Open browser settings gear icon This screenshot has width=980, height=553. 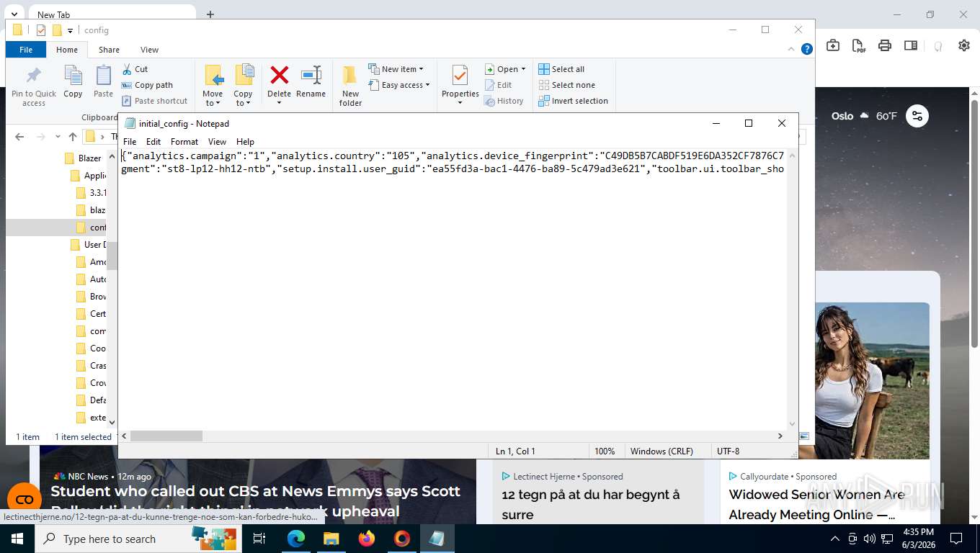coord(964,45)
